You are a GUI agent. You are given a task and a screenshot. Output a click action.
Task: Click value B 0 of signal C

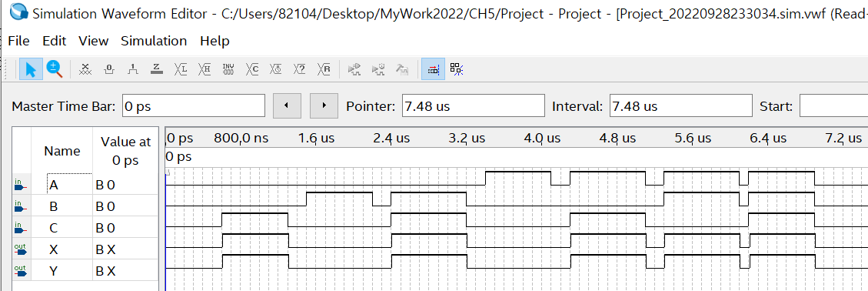105,228
